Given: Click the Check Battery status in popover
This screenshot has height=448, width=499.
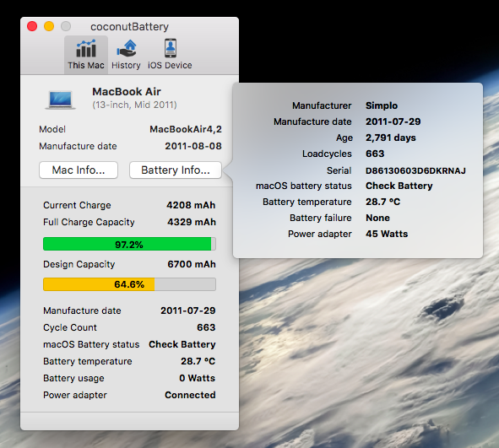Looking at the screenshot, I should (399, 186).
